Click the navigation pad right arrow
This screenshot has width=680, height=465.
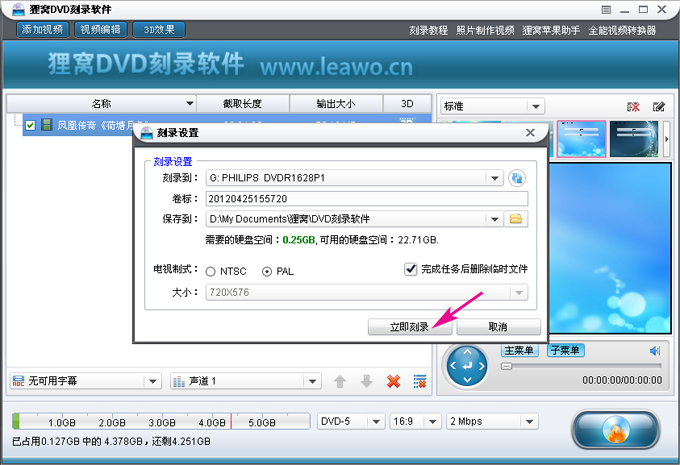[482, 366]
